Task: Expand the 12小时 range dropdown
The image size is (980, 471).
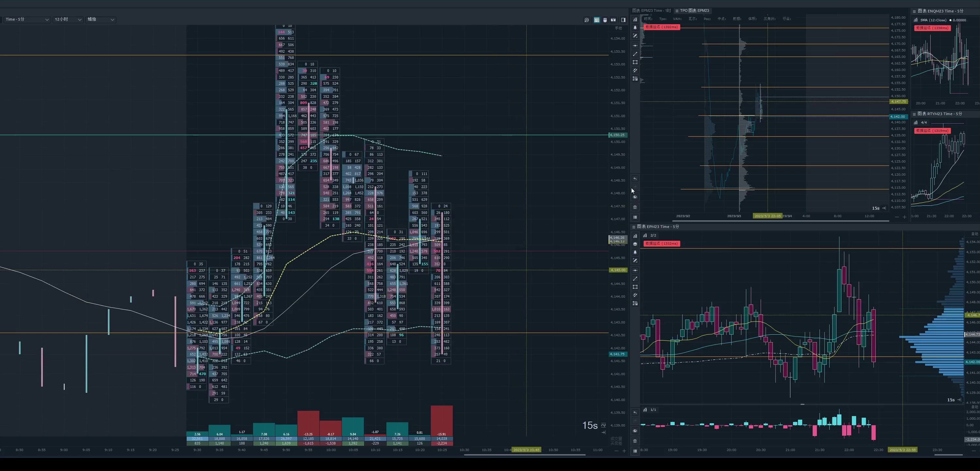Action: pos(68,19)
